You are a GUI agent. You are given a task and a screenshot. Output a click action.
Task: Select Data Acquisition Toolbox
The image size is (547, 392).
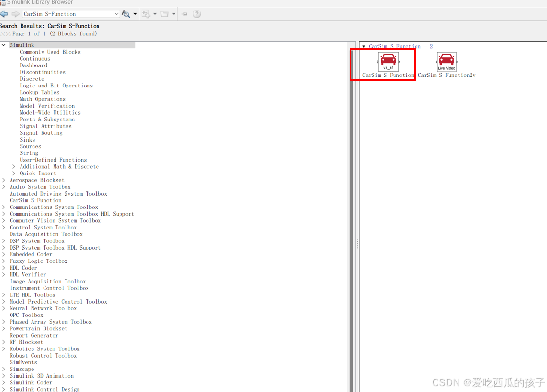46,234
